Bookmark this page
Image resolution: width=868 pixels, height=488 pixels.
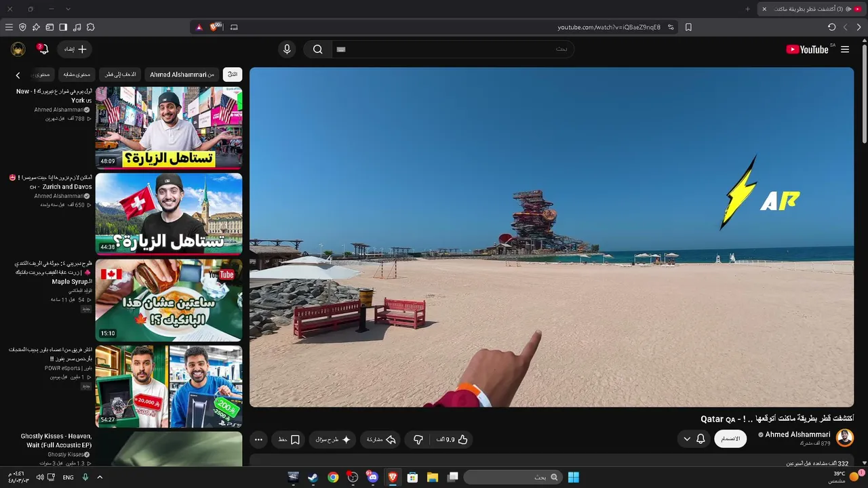point(688,27)
